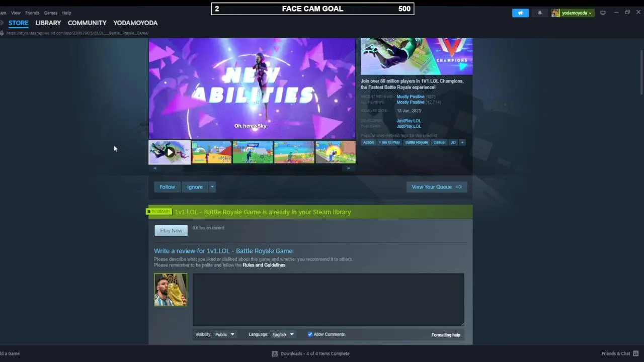Click the Free to Play tag

(x=389, y=142)
